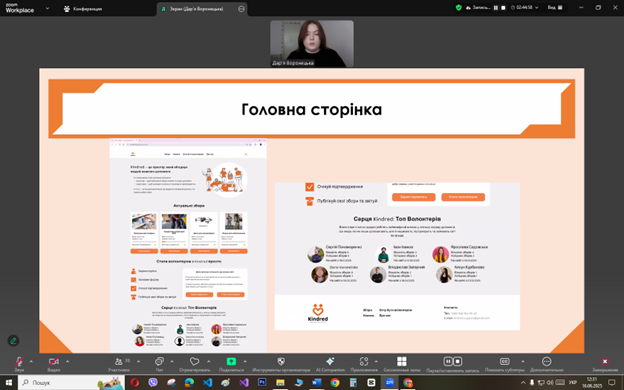Click the red End meeting button
624x390 pixels.
pyautogui.click(x=605, y=361)
